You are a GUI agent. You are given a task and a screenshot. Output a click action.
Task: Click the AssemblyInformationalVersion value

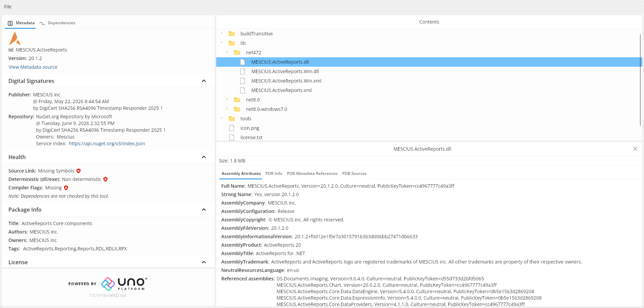pos(356,237)
